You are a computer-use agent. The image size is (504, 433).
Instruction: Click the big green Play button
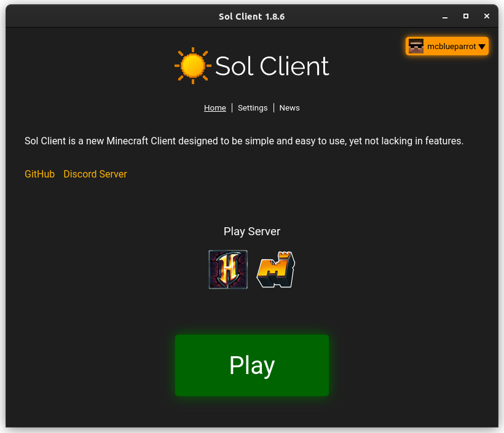pyautogui.click(x=251, y=365)
